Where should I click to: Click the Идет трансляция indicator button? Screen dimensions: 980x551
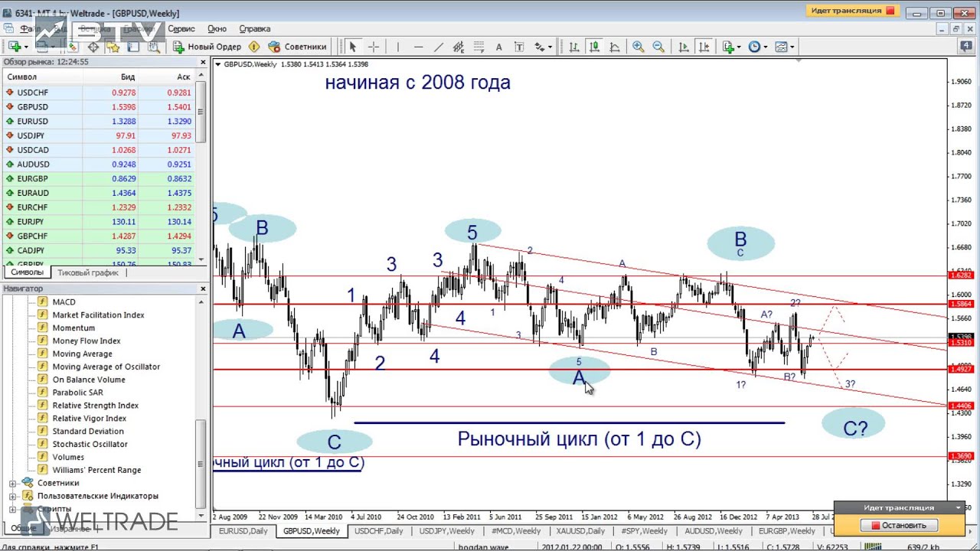point(853,11)
